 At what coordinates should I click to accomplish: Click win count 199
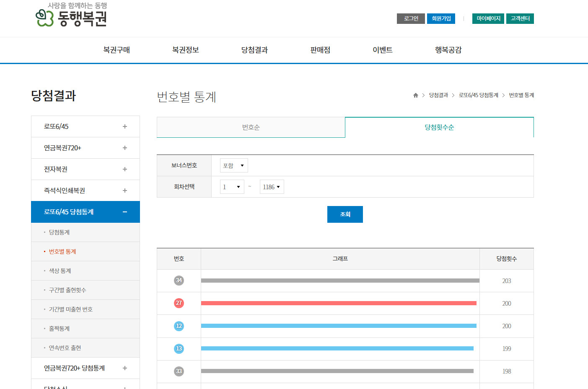[507, 349]
